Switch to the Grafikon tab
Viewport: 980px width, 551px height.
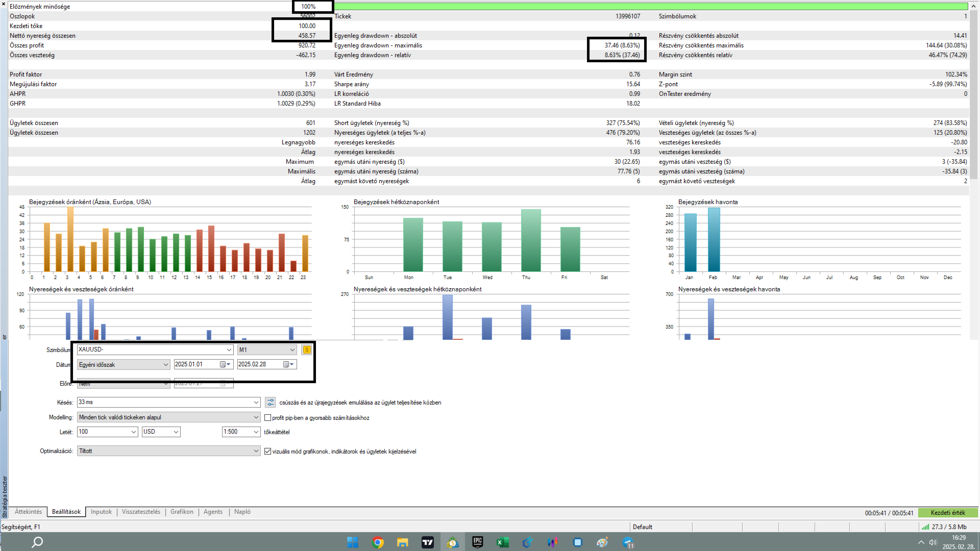click(182, 512)
